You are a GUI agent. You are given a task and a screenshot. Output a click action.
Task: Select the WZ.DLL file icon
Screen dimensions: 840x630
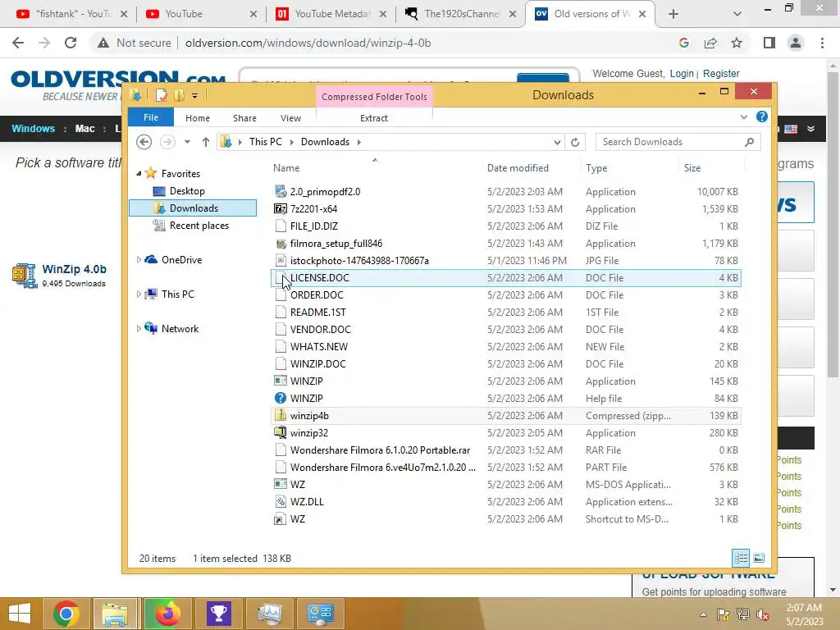[x=281, y=501]
